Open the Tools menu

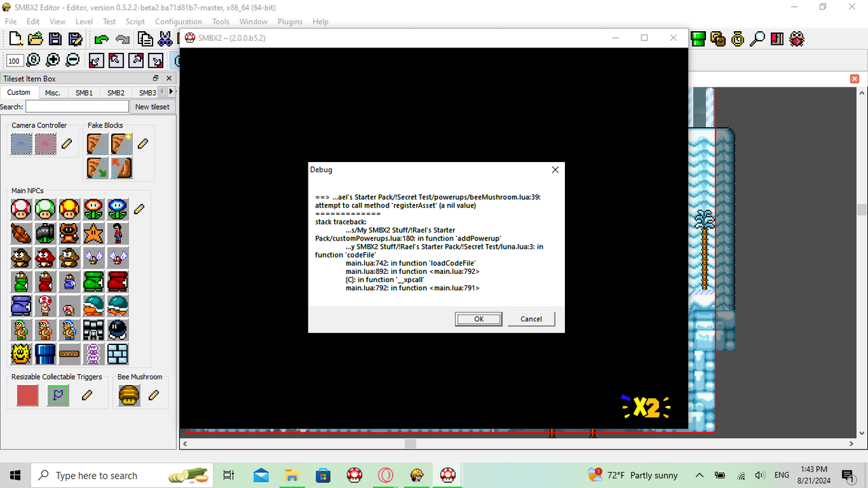[220, 21]
